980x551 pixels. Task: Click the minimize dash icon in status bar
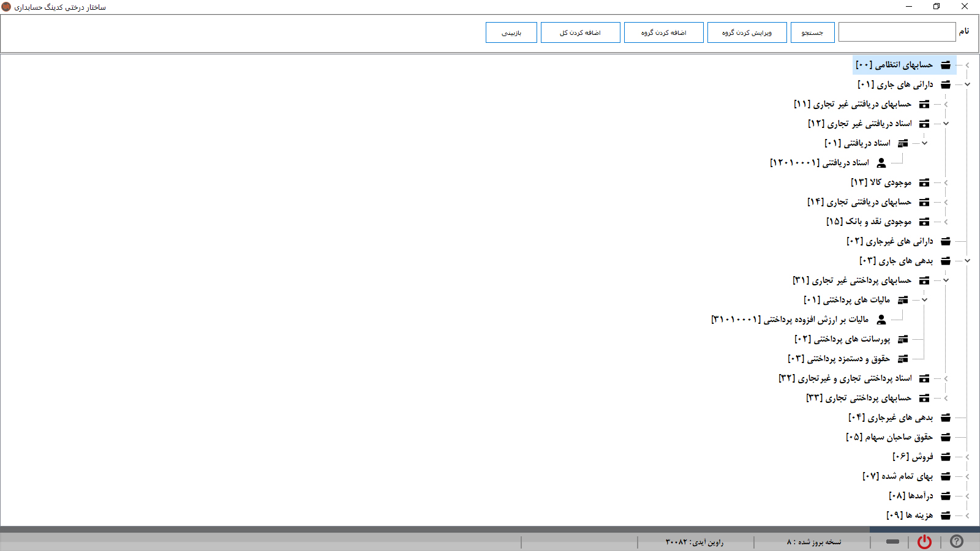tap(892, 542)
